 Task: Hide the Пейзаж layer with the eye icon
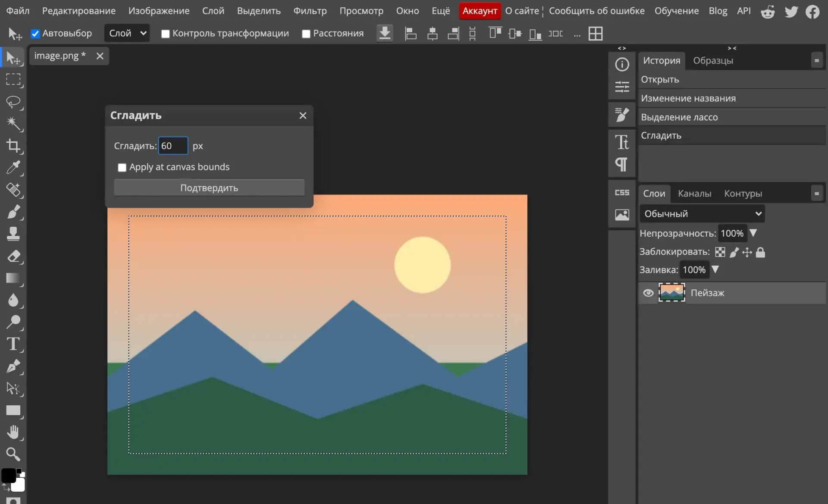tap(648, 293)
